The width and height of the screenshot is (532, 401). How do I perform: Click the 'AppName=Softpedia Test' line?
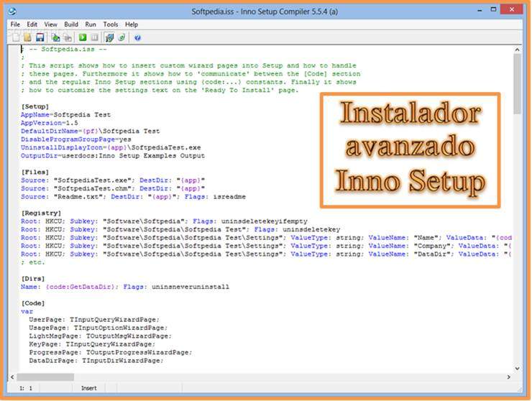[66, 115]
